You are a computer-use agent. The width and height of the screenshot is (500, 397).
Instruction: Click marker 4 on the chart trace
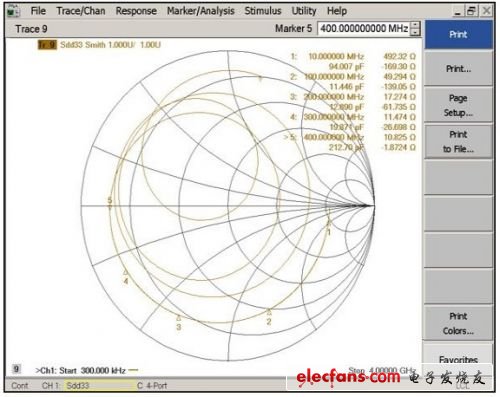pyautogui.click(x=126, y=273)
